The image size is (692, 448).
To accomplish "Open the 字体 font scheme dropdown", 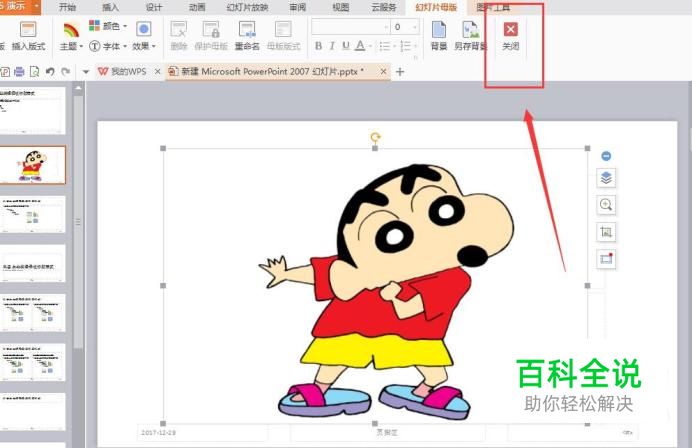I will (108, 46).
